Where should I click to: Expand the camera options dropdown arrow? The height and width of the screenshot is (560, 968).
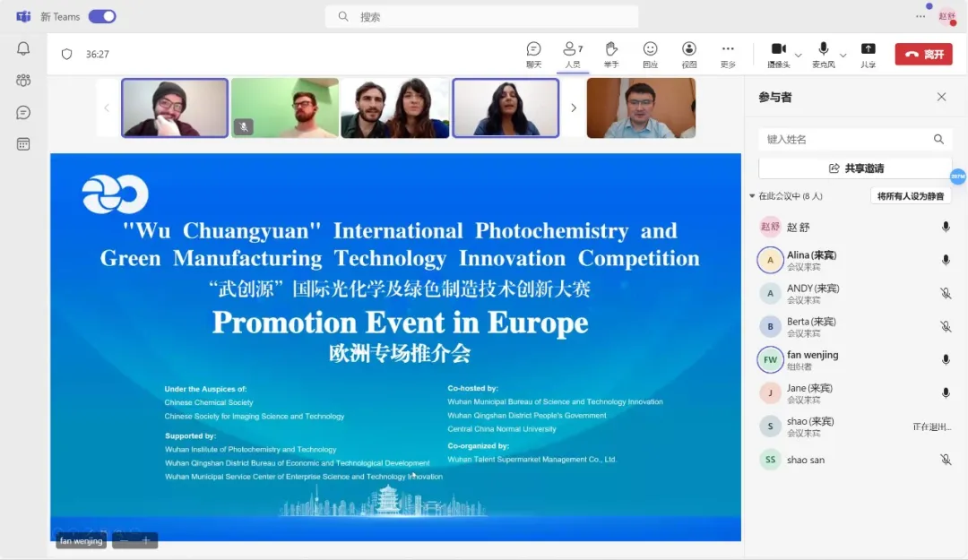tap(799, 56)
